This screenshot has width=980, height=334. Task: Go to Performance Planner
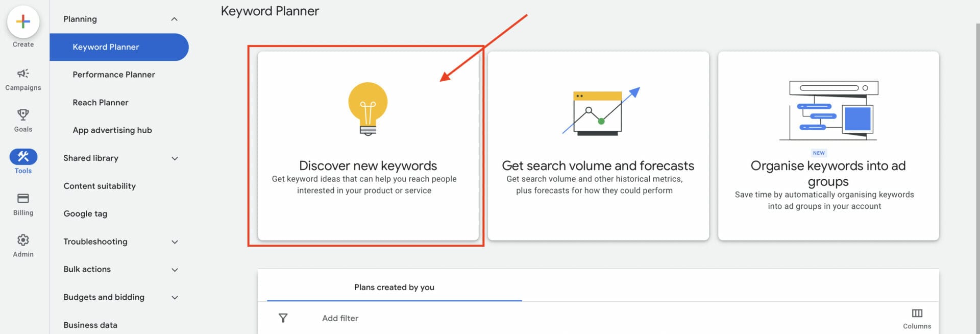[114, 75]
